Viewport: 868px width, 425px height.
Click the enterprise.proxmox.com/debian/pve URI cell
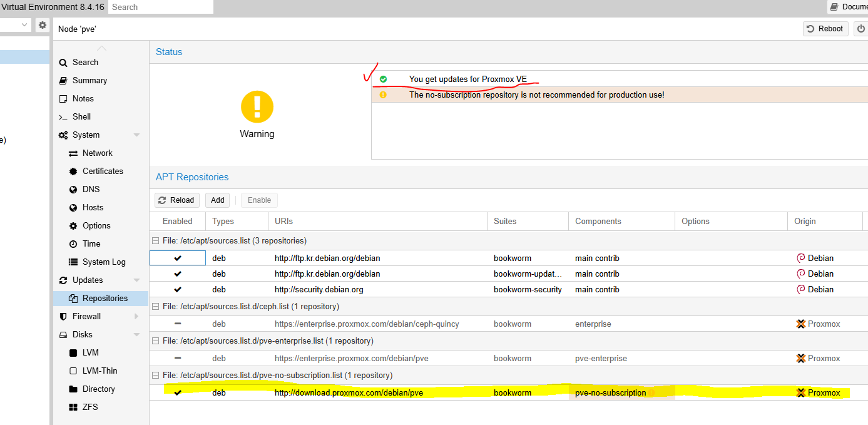click(x=377, y=358)
